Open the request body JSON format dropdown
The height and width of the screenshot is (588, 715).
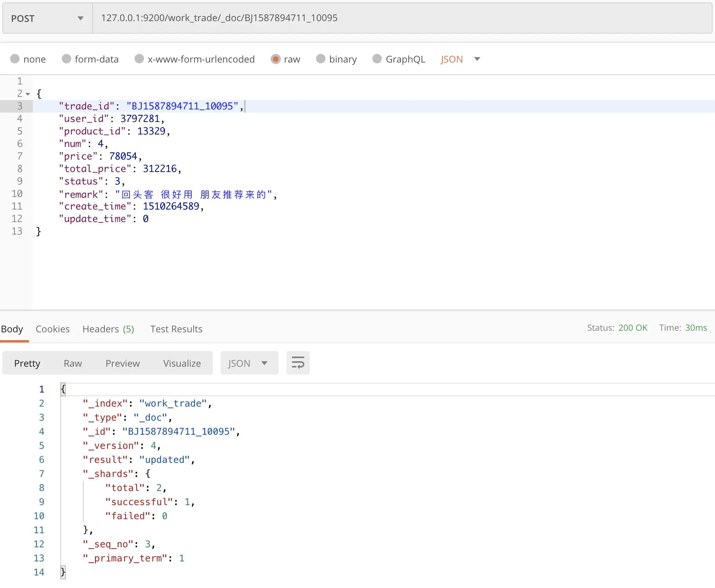[460, 59]
